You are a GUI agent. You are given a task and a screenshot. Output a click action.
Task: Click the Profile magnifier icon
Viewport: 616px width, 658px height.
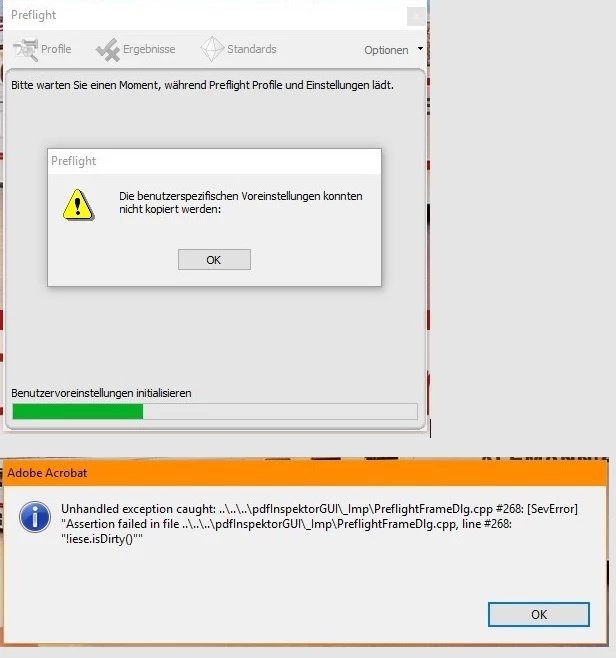pos(26,50)
